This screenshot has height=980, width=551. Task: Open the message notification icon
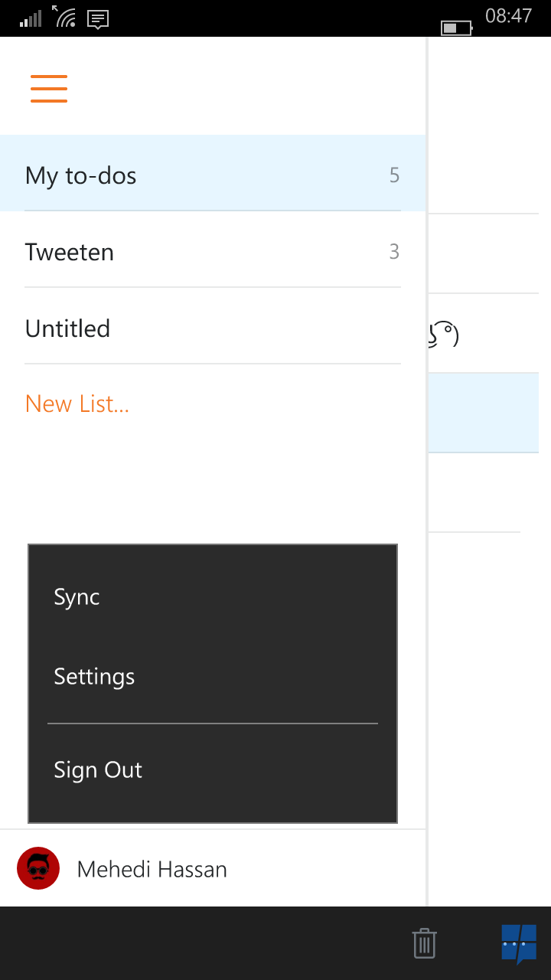pos(98,19)
